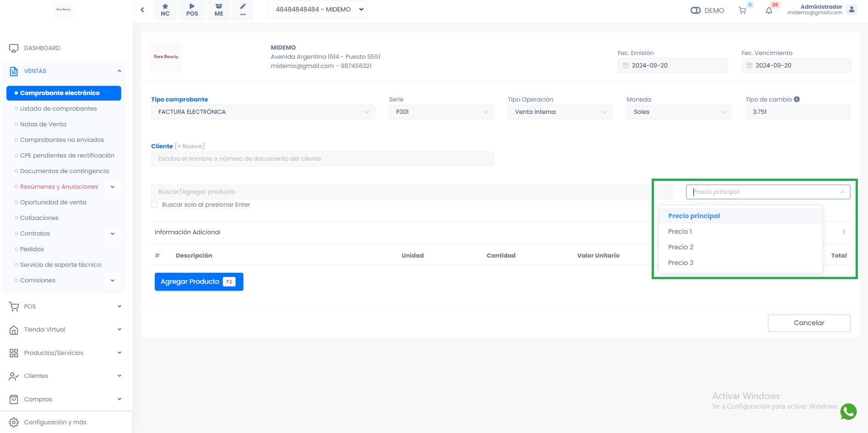Check 'Buscar solo al presionar Enter'

154,205
